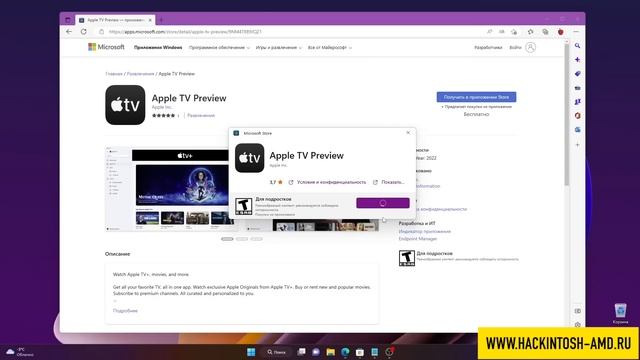The image size is (640, 360).
Task: Click the ESRB Teen rating icon on the web page
Action: (407, 258)
